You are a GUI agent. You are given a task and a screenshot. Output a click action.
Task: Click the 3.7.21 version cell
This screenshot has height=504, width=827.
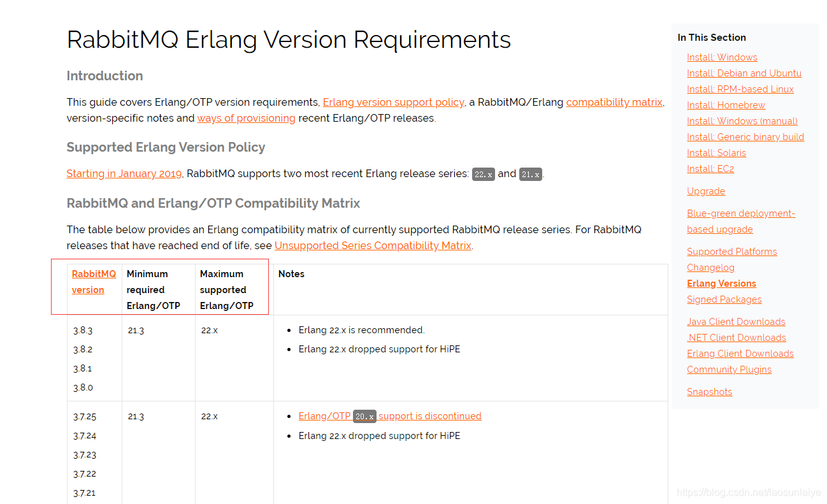pyautogui.click(x=84, y=493)
